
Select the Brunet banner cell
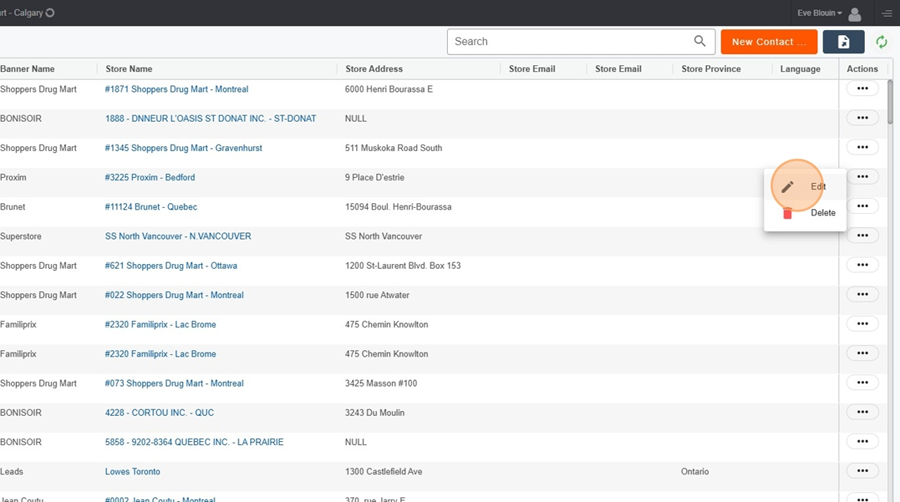point(13,207)
